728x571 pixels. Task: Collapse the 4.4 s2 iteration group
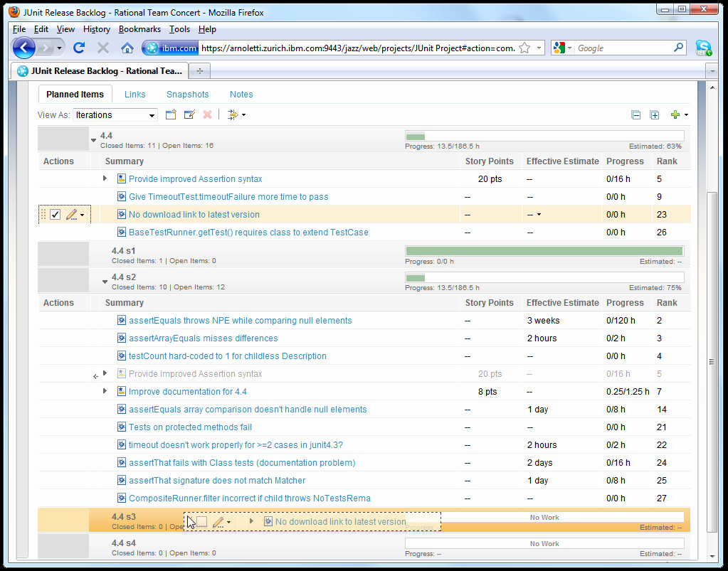click(x=105, y=281)
